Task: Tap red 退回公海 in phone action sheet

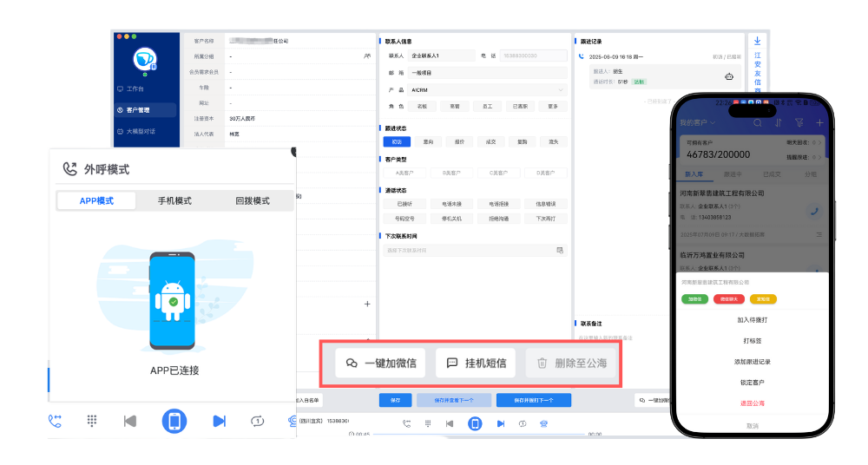Action: 753,403
